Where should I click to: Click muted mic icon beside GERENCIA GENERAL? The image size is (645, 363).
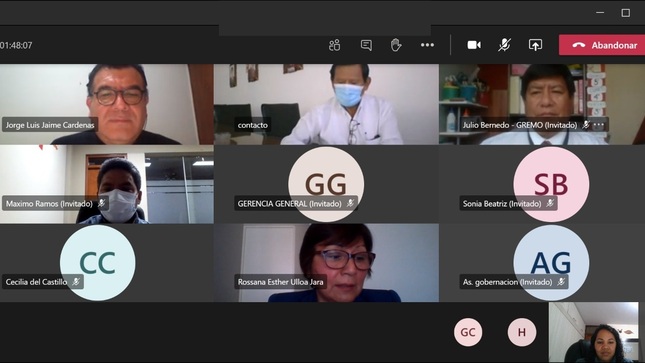(350, 203)
